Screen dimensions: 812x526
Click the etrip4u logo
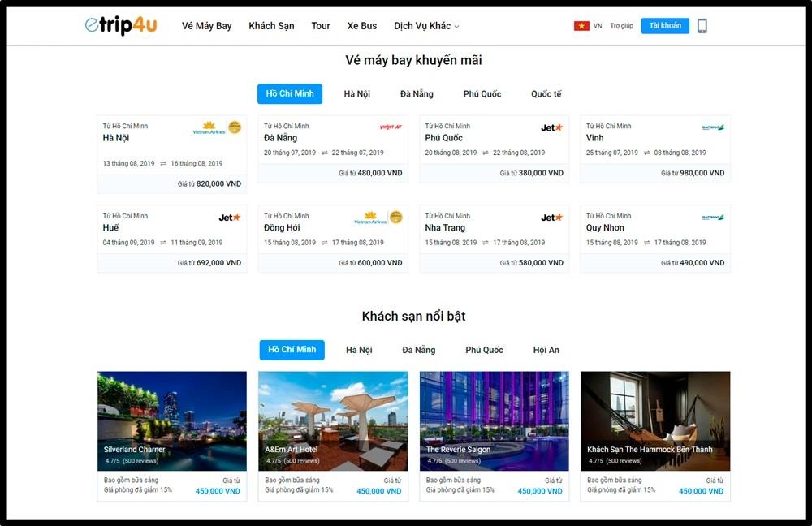click(121, 26)
